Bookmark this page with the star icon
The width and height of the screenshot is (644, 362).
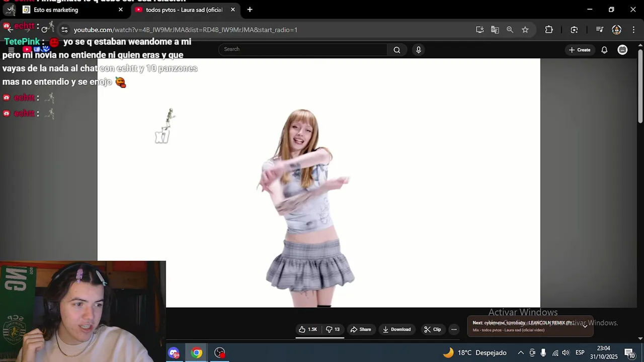coord(525,30)
